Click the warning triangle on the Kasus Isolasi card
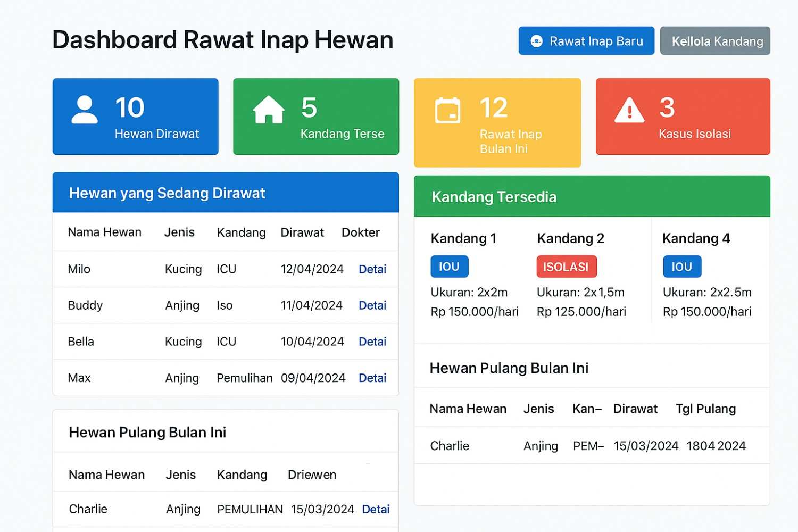This screenshot has width=798, height=532. (x=629, y=109)
